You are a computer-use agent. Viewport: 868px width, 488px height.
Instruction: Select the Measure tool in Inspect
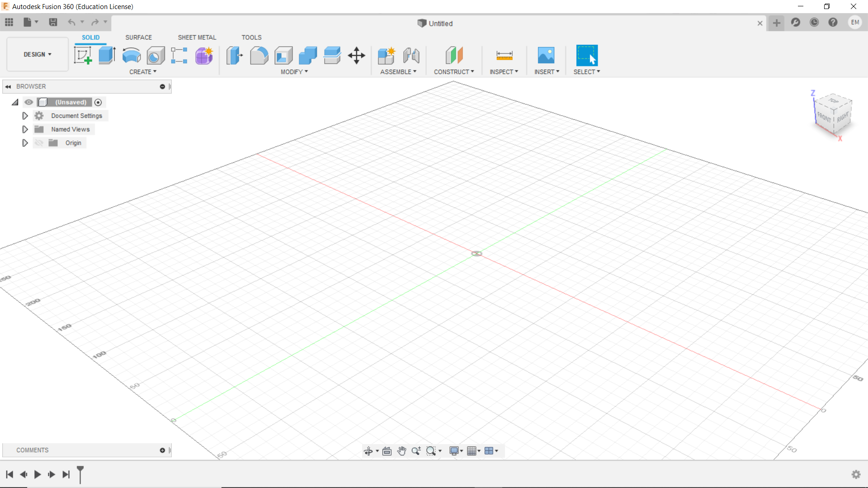coord(505,55)
